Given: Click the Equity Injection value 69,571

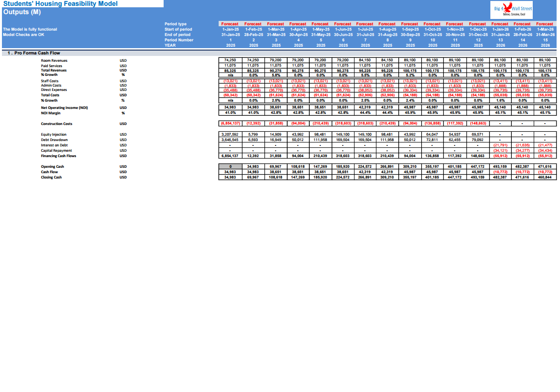Looking at the screenshot, I should click(478, 134).
